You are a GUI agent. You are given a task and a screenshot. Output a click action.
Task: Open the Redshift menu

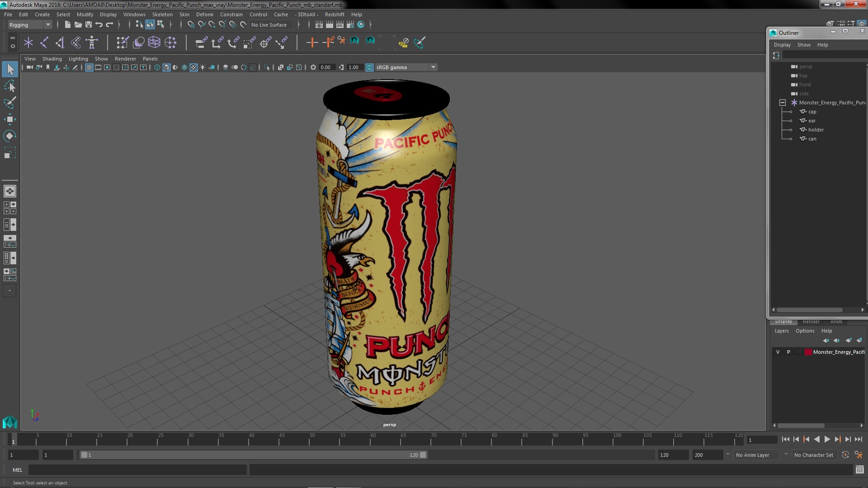[x=334, y=14]
